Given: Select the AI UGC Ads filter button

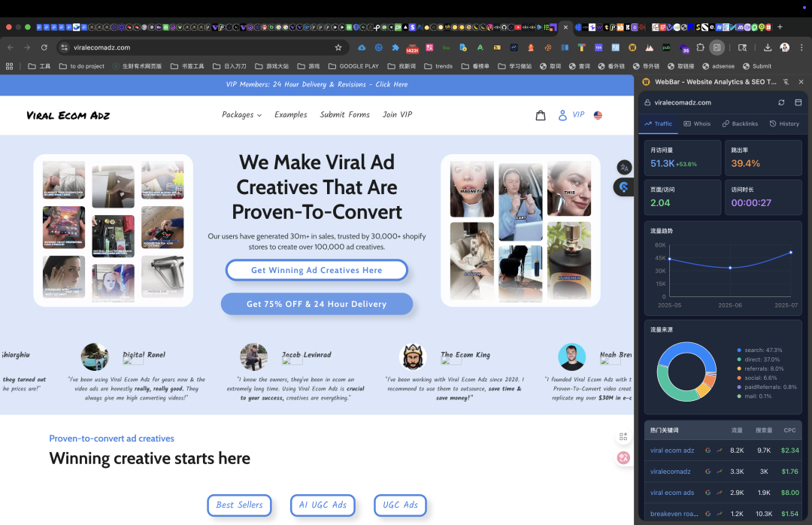Looking at the screenshot, I should pos(323,505).
